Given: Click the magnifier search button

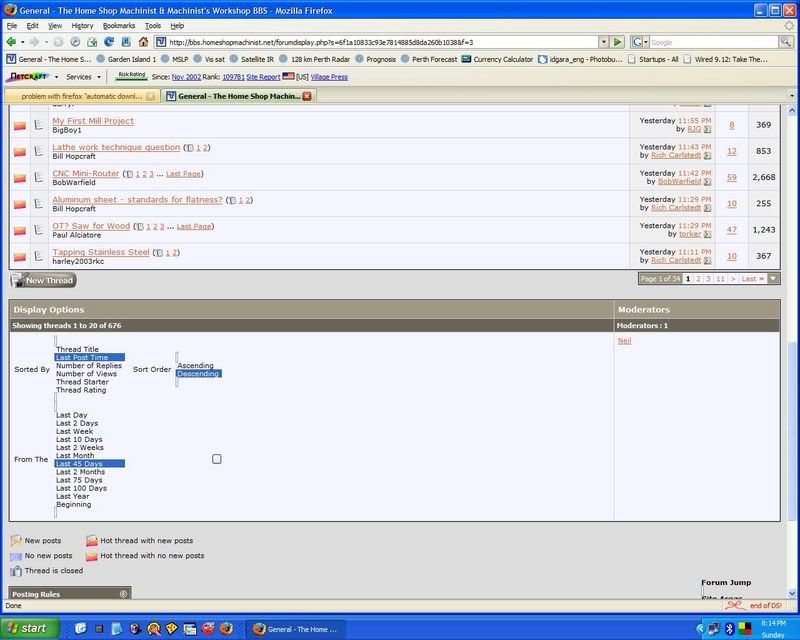Looking at the screenshot, I should pyautogui.click(x=786, y=42).
